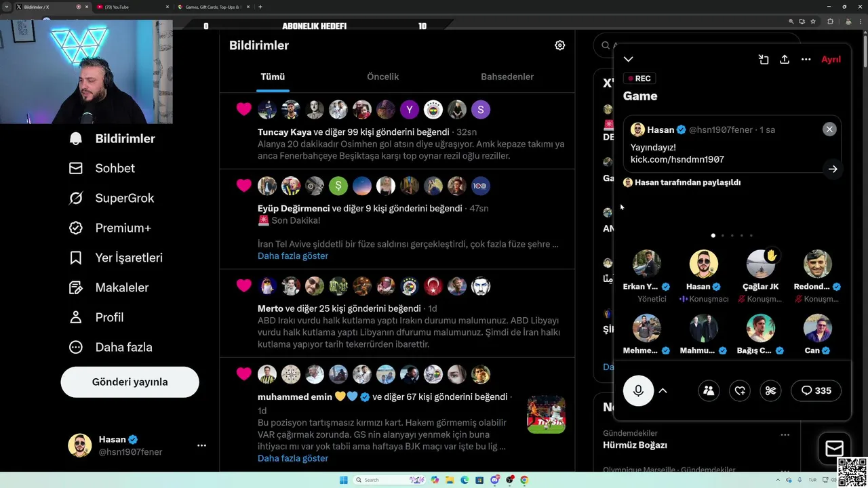Open a new browser tab
Screen dimensions: 868x488
click(x=260, y=7)
